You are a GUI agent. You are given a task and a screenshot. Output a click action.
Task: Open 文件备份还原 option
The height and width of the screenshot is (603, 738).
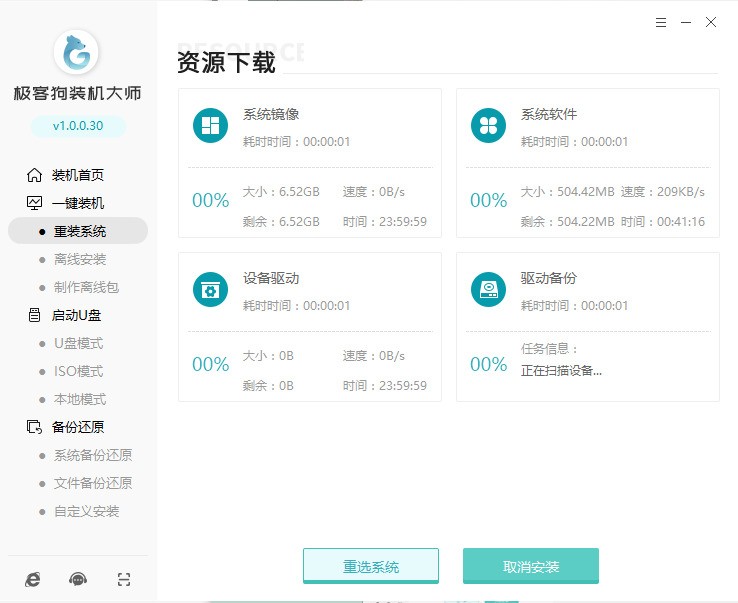93,483
